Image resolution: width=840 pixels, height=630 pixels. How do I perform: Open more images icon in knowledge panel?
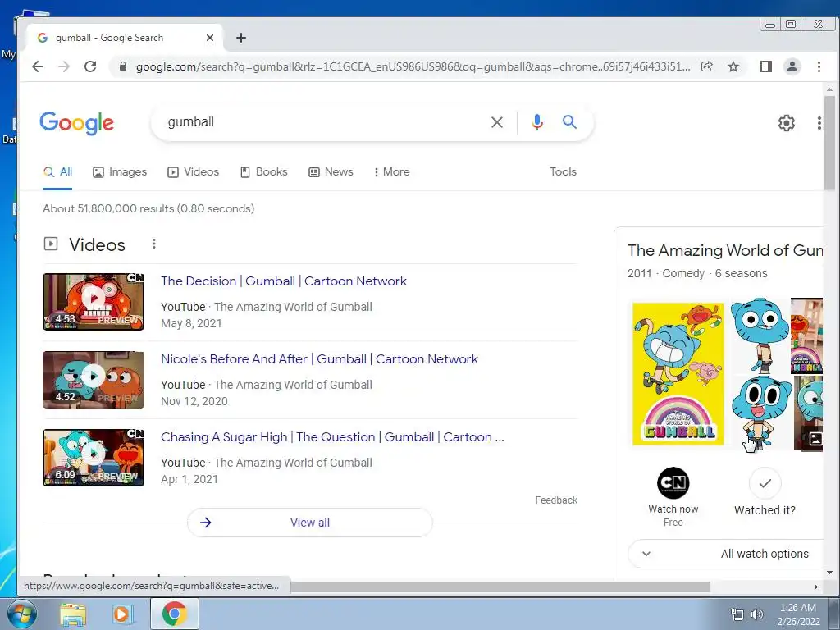815,439
